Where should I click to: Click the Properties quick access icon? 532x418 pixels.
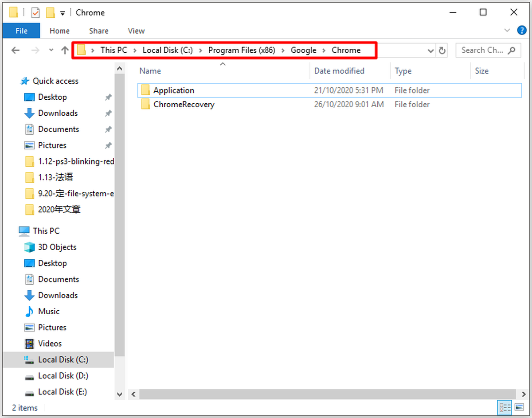pyautogui.click(x=35, y=13)
